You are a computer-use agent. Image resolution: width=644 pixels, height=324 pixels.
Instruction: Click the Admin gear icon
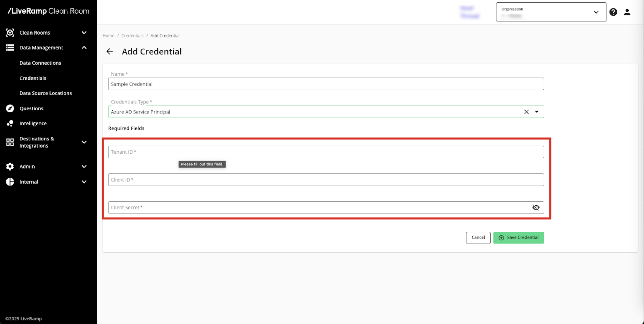click(10, 166)
